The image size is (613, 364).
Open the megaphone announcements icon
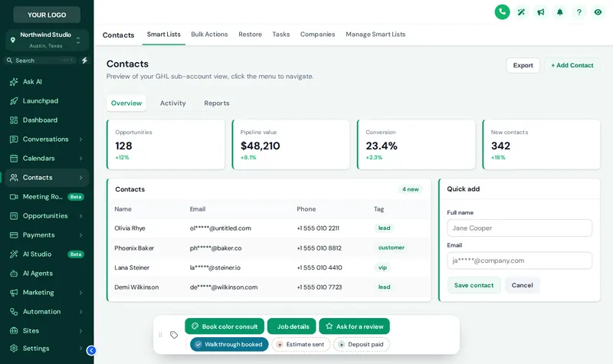coord(541,12)
